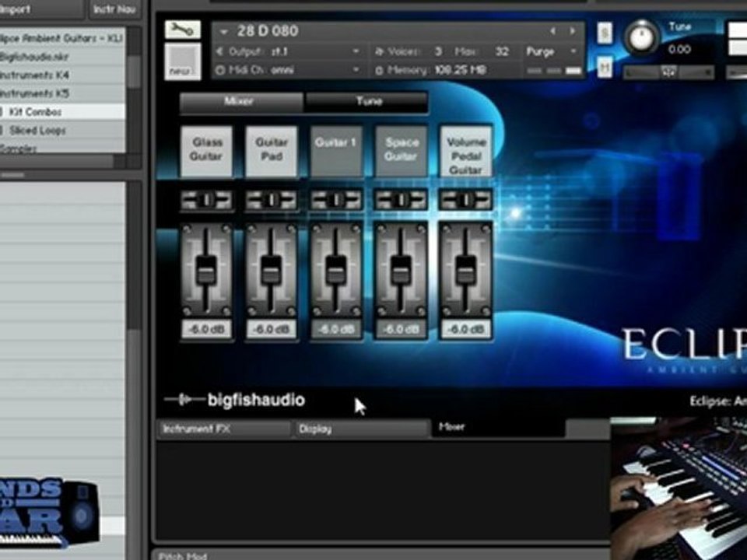
Task: Click the Space Guitar pan control
Action: click(x=402, y=200)
